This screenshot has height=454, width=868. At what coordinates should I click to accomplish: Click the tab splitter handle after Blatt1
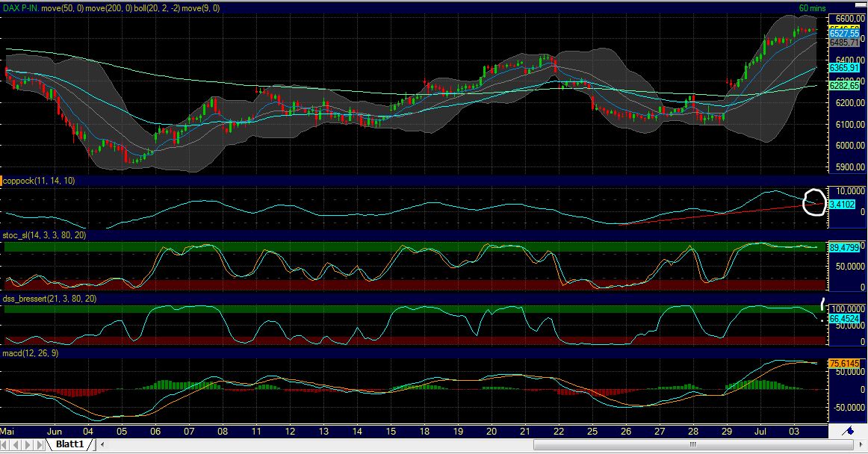pyautogui.click(x=94, y=444)
